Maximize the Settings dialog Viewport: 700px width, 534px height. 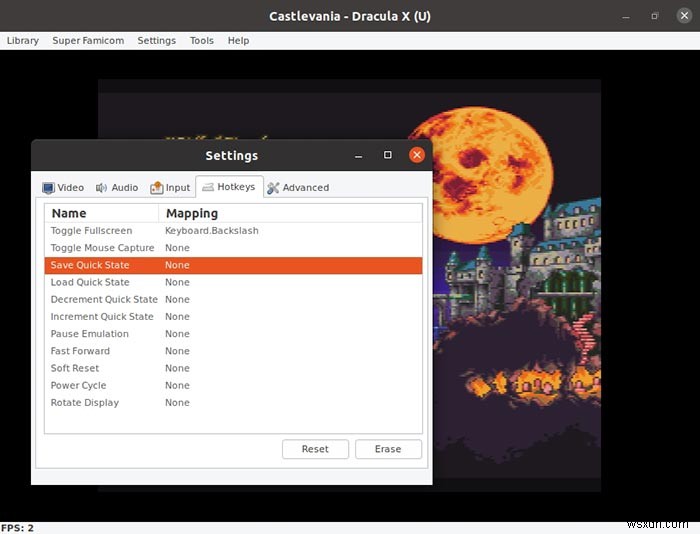click(x=388, y=155)
